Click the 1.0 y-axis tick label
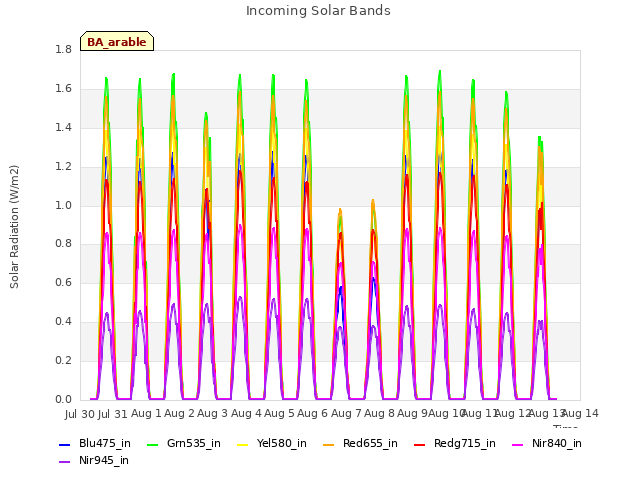The image size is (640, 480). [63, 205]
